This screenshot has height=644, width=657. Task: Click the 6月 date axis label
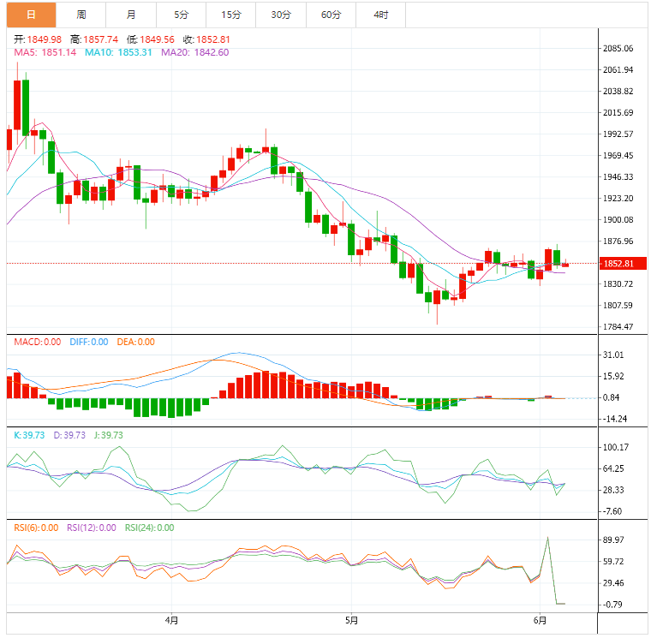[x=541, y=620]
